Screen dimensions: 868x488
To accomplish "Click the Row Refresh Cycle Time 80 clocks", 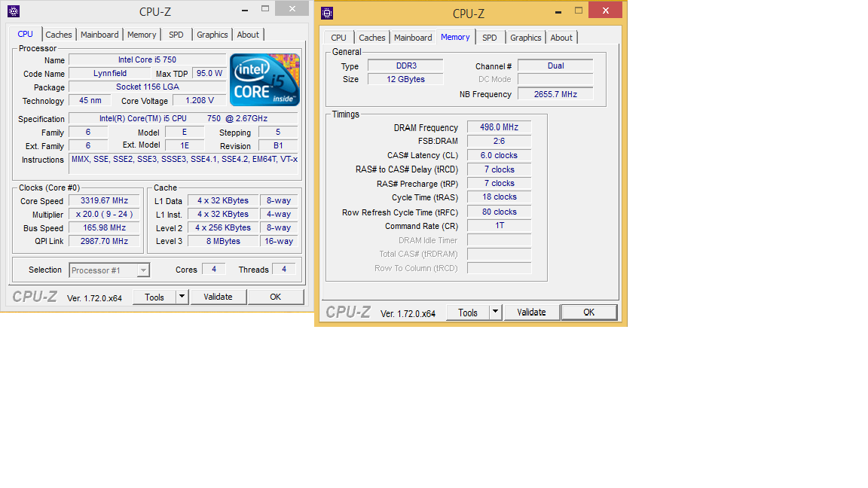I will pyautogui.click(x=500, y=212).
